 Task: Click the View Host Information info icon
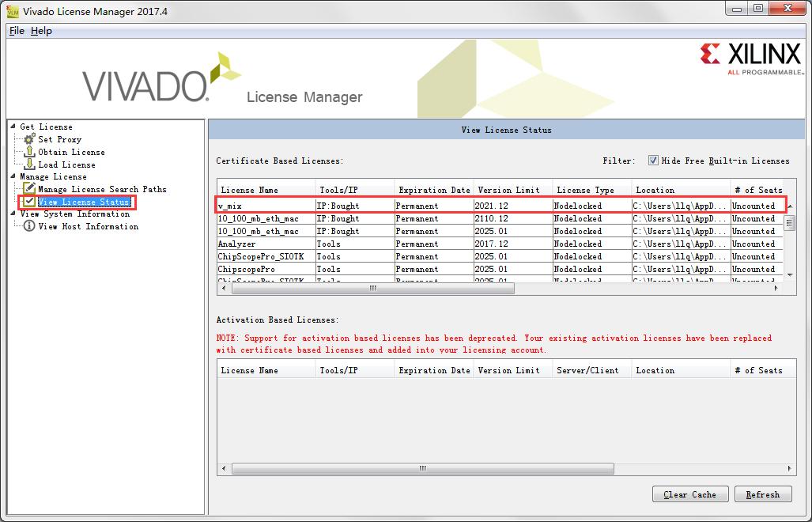tap(29, 225)
